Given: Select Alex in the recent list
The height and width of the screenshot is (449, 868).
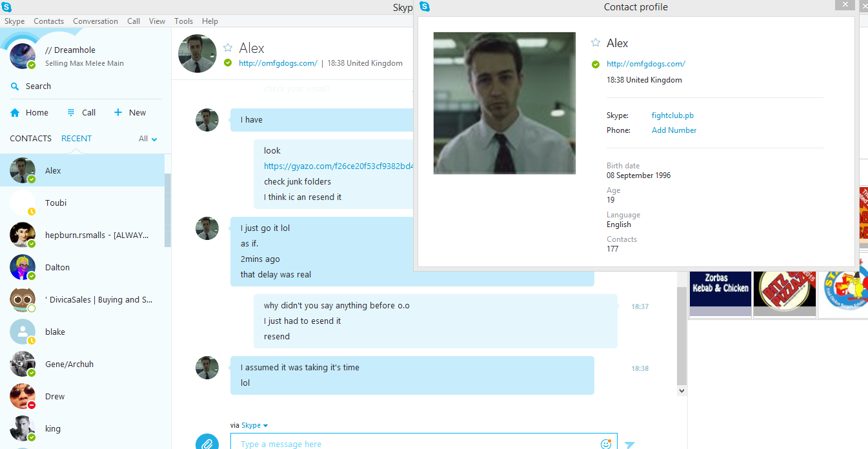Looking at the screenshot, I should click(82, 170).
